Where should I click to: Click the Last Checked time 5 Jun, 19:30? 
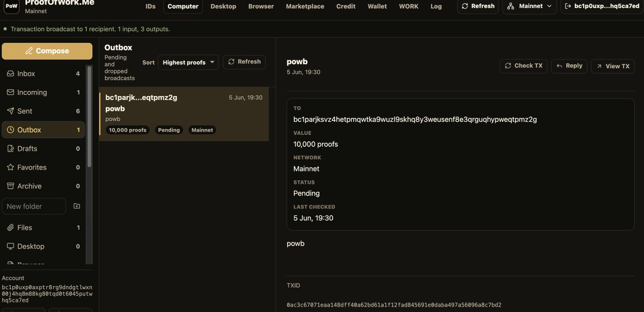pos(313,218)
